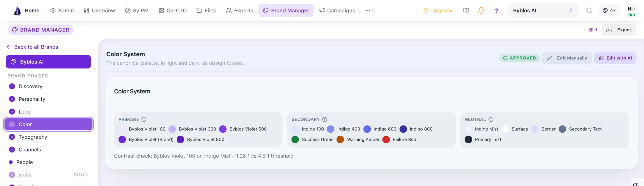Click the Personality phase checkmark
The width and height of the screenshot is (644, 186).
pos(12,99)
